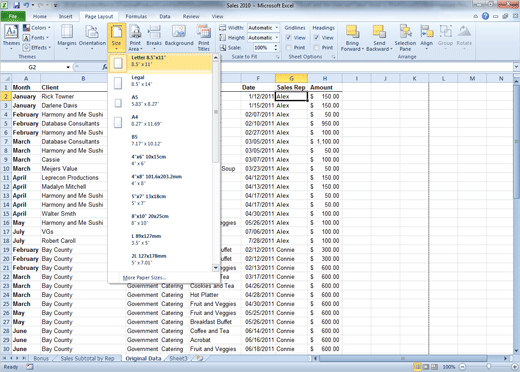Switch to the View tab
Image resolution: width=520 pixels, height=372 pixels.
point(217,16)
